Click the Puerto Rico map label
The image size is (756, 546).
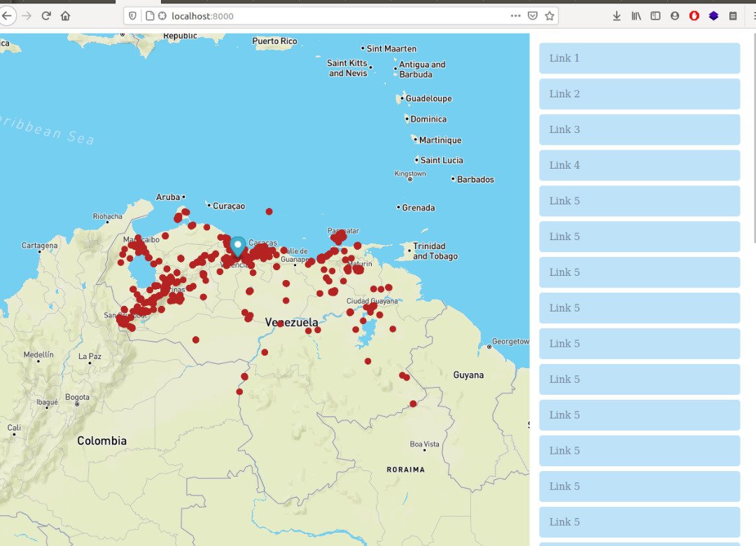274,41
